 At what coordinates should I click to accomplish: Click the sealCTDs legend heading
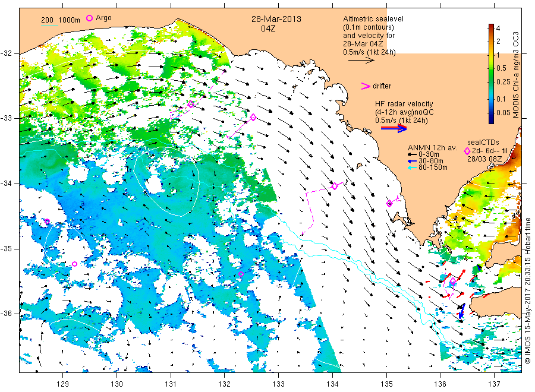(x=483, y=143)
